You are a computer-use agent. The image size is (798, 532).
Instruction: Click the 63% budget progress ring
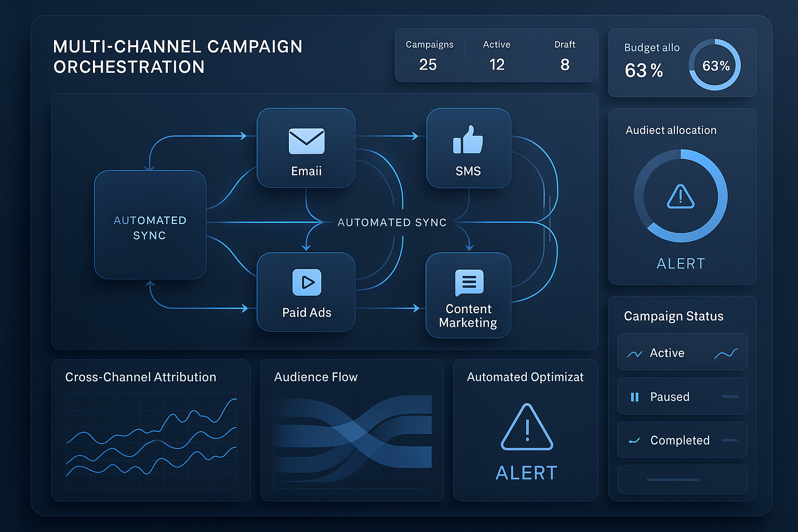715,65
